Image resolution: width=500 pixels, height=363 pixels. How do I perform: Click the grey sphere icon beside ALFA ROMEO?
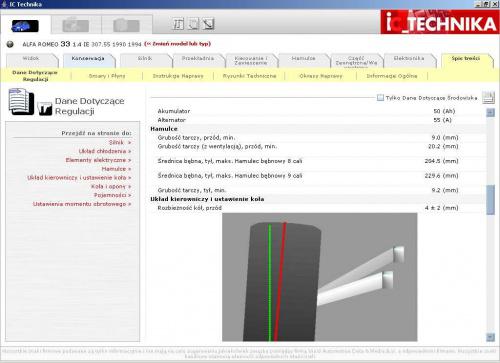coord(10,44)
